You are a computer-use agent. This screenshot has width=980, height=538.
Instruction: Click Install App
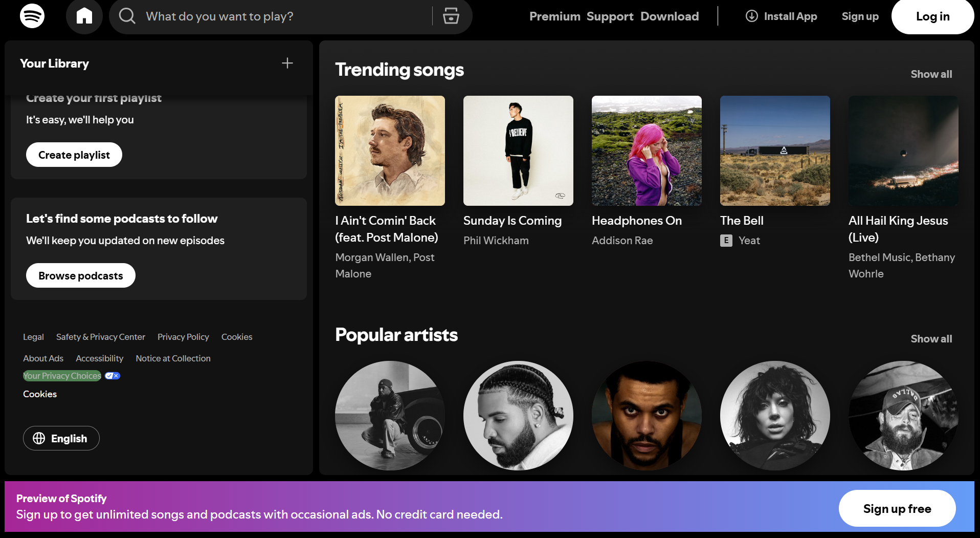pos(781,16)
